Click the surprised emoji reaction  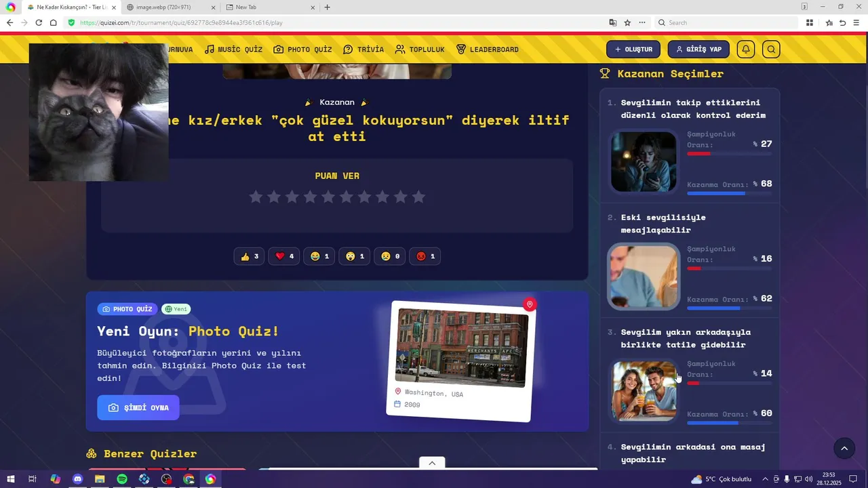coord(355,256)
